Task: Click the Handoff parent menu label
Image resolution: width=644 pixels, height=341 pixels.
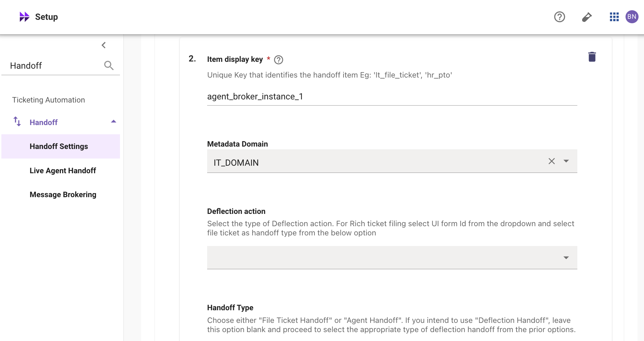Action: [43, 122]
